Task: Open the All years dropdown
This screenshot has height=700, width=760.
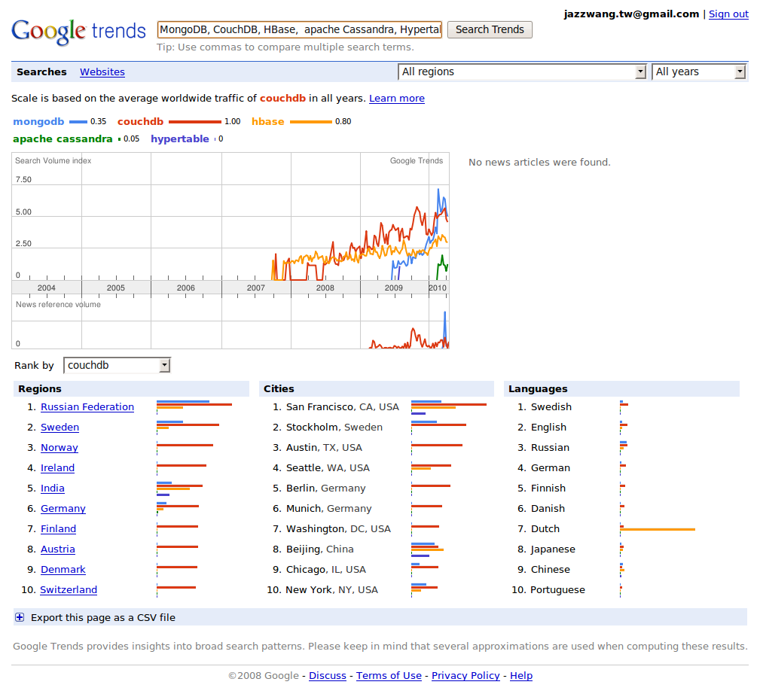Action: (x=698, y=72)
